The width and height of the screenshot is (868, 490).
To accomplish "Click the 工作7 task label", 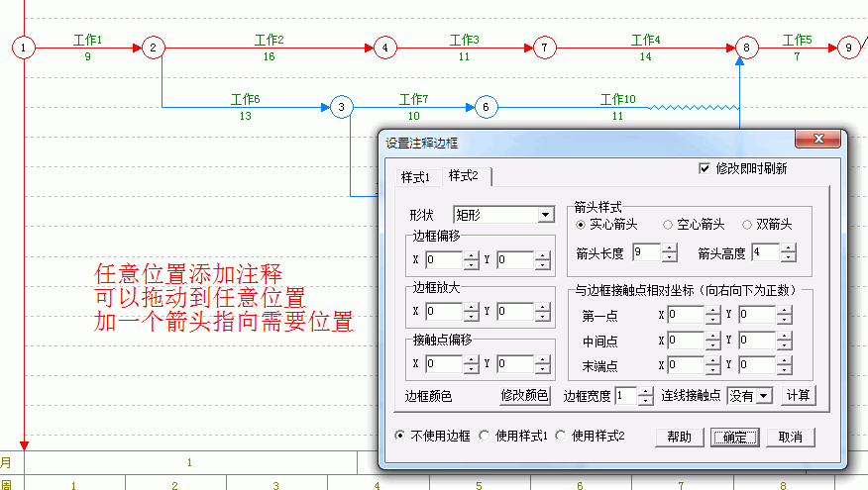I will click(x=414, y=99).
